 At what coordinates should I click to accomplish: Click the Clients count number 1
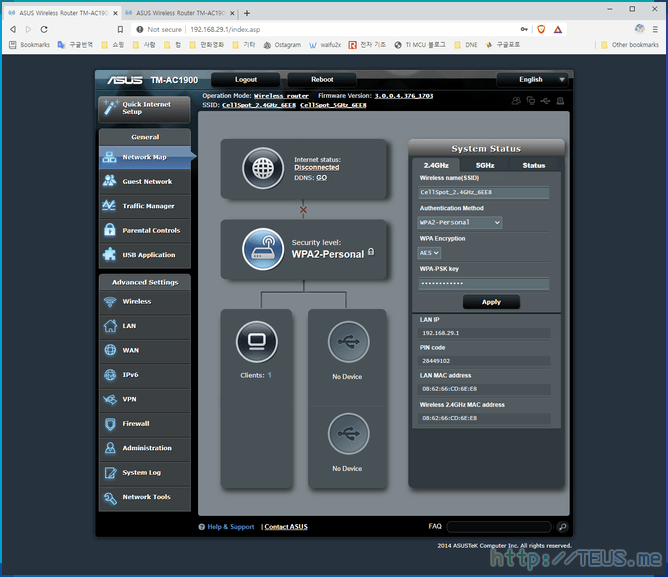pyautogui.click(x=269, y=375)
